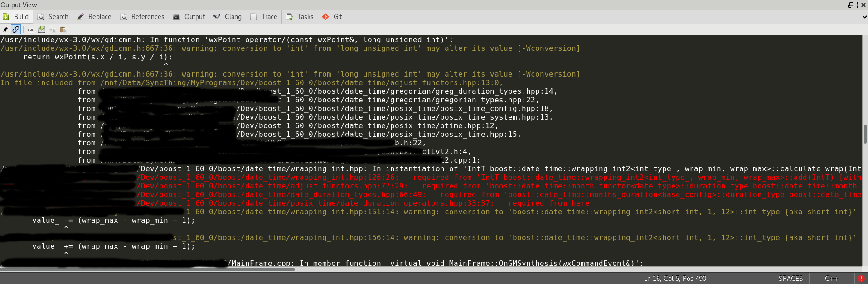Screen dimensions: 868x284
Task: Toggle the pin (keep open) icon
Action: (x=5, y=29)
